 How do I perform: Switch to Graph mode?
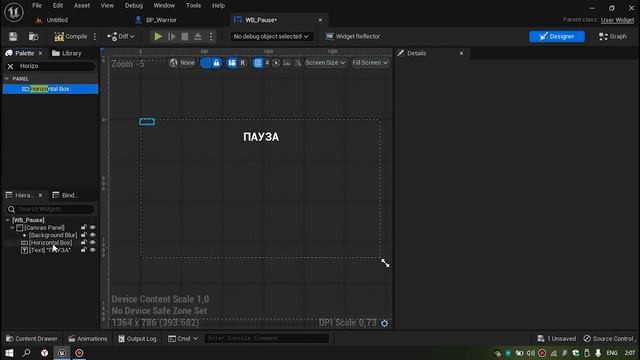pos(613,36)
